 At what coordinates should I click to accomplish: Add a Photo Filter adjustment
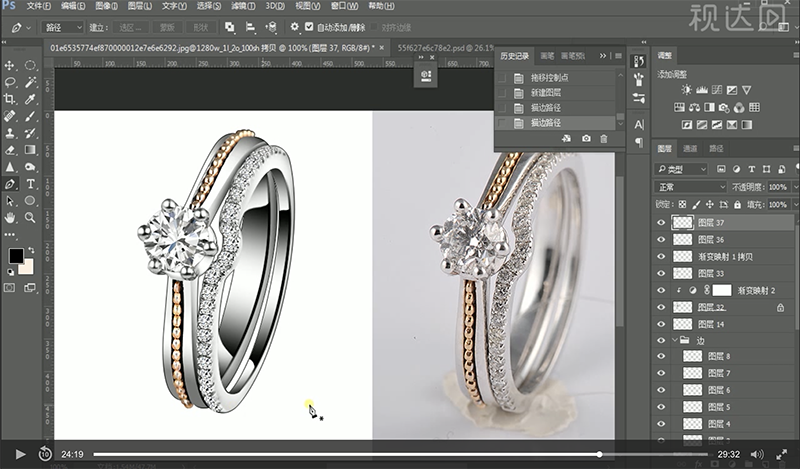(724, 107)
